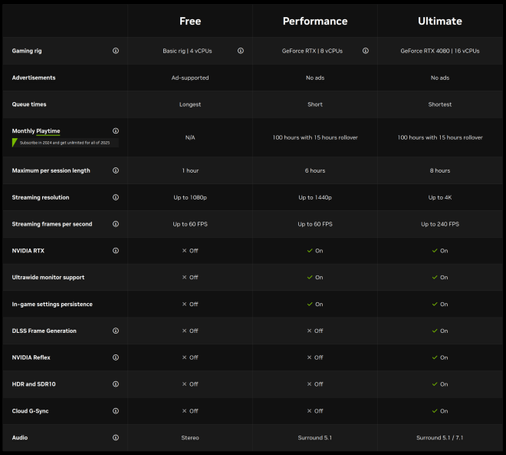
Task: Click info icon next to Gaming rig
Action: (x=116, y=51)
